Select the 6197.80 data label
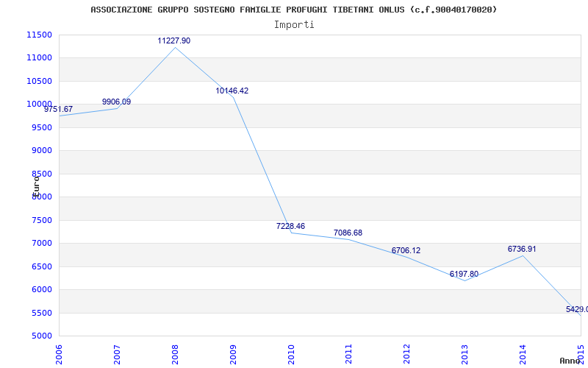 464,274
